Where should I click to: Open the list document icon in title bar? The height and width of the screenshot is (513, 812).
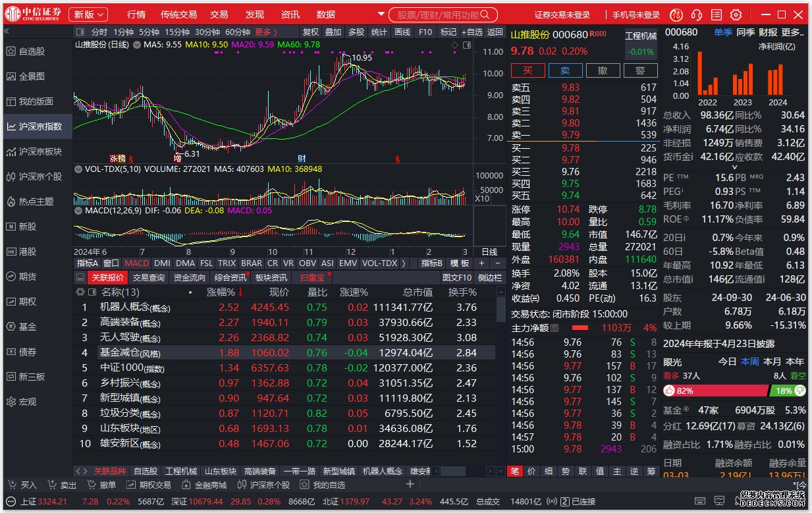tap(717, 14)
